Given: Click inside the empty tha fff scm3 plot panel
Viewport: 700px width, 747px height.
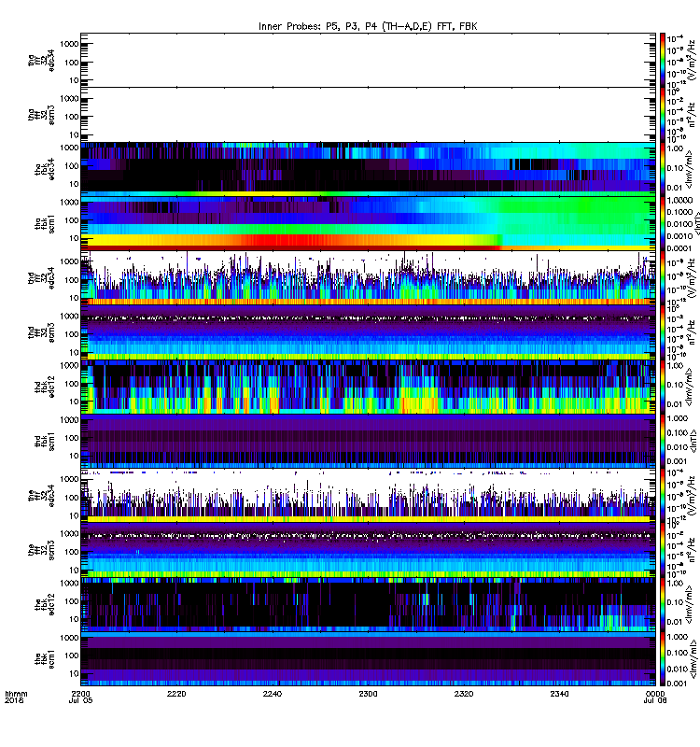Looking at the screenshot, I should [368, 115].
